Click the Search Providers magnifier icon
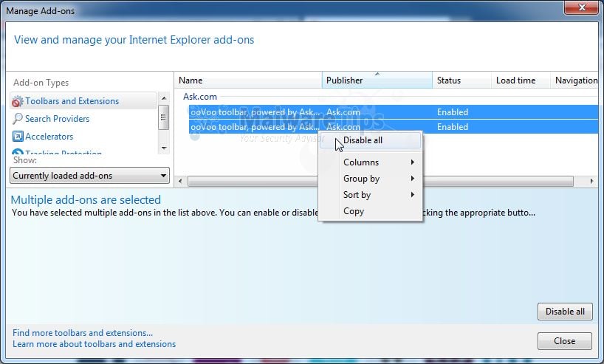The height and width of the screenshot is (364, 604). (17, 119)
